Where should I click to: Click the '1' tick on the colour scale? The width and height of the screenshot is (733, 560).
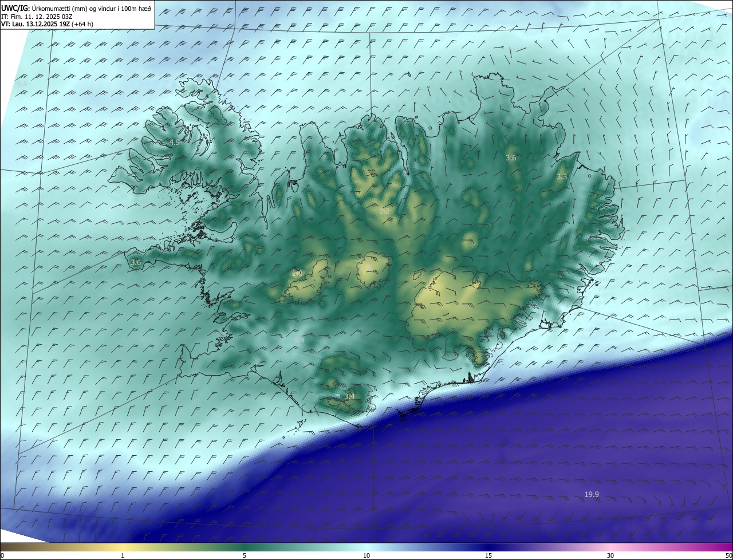tap(123, 555)
